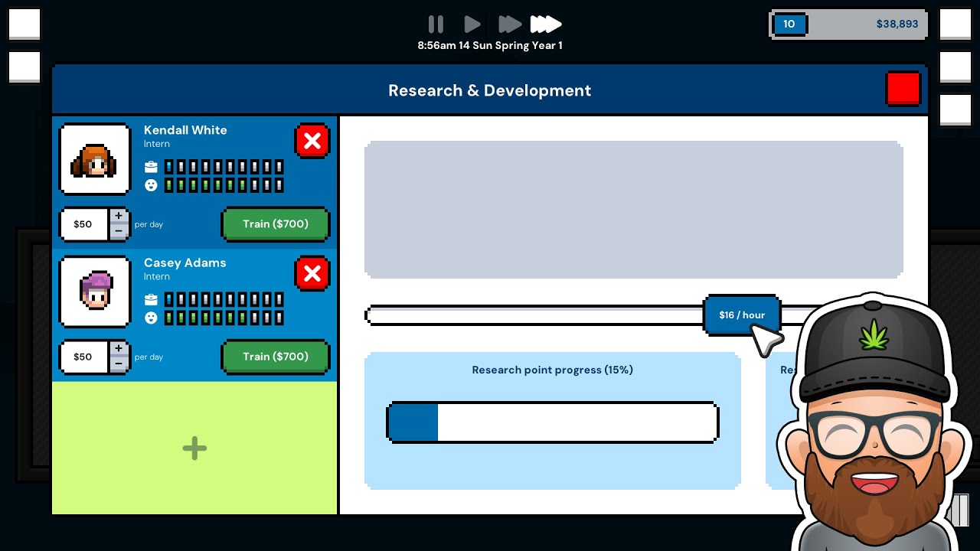Click the level 10 badge
This screenshot has width=980, height=551.
pos(789,24)
